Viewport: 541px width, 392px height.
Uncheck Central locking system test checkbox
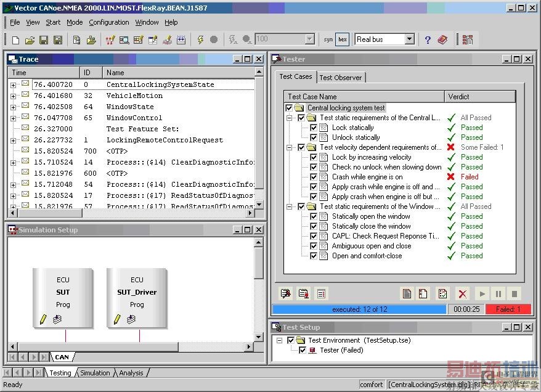289,108
